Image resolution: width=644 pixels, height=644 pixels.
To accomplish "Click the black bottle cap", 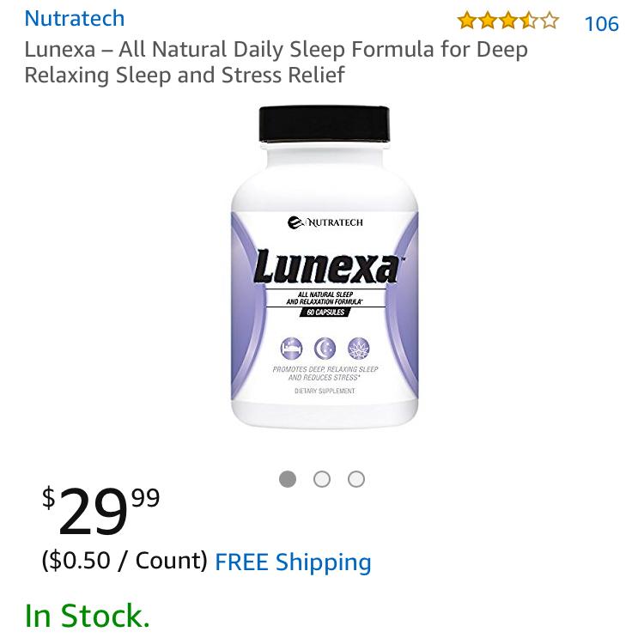I will [x=325, y=124].
